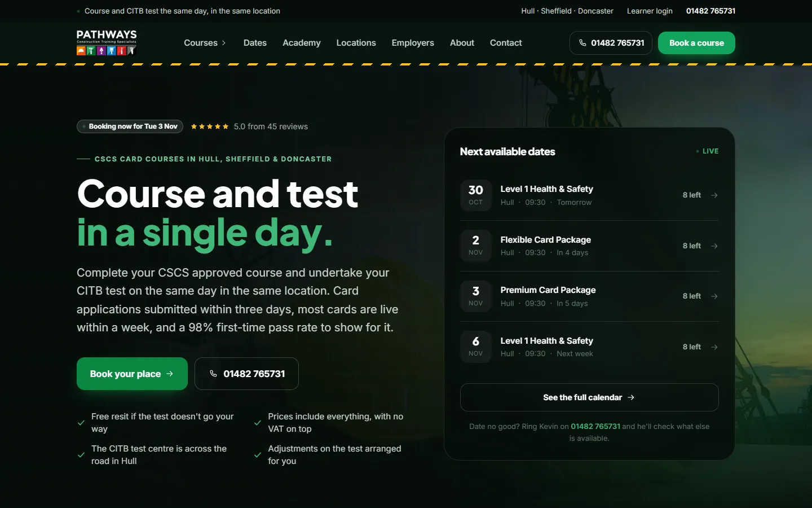This screenshot has width=812, height=508.
Task: Click the Pathways logo
Action: tap(107, 43)
